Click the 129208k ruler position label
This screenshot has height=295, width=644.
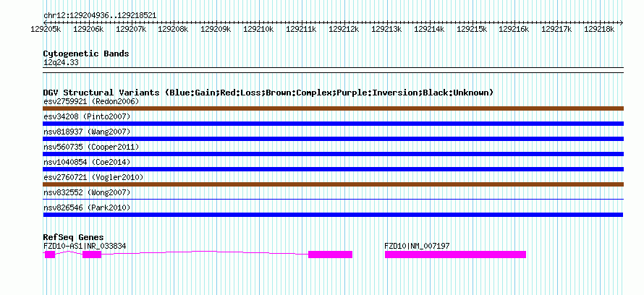174,30
